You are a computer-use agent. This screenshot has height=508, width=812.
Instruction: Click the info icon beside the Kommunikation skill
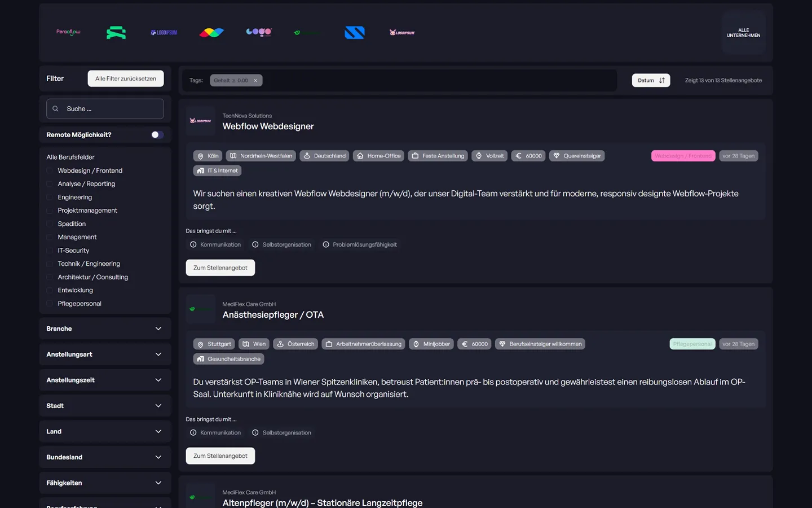192,244
